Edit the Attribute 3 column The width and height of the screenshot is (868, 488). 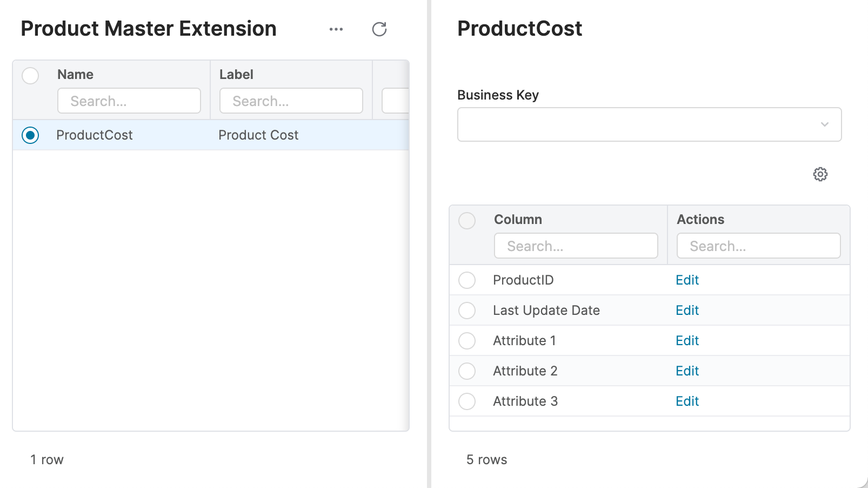tap(686, 401)
